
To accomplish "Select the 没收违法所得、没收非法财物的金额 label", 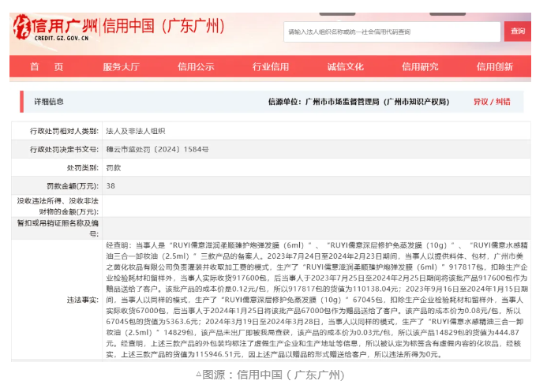I will [x=58, y=207].
